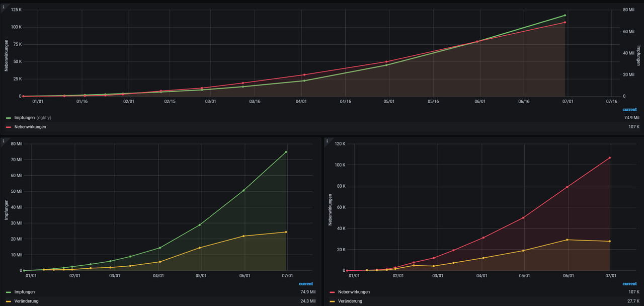Click the rotated Nebenwirkungen axis title in bottom-right panel
This screenshot has height=306, width=644.
point(330,209)
